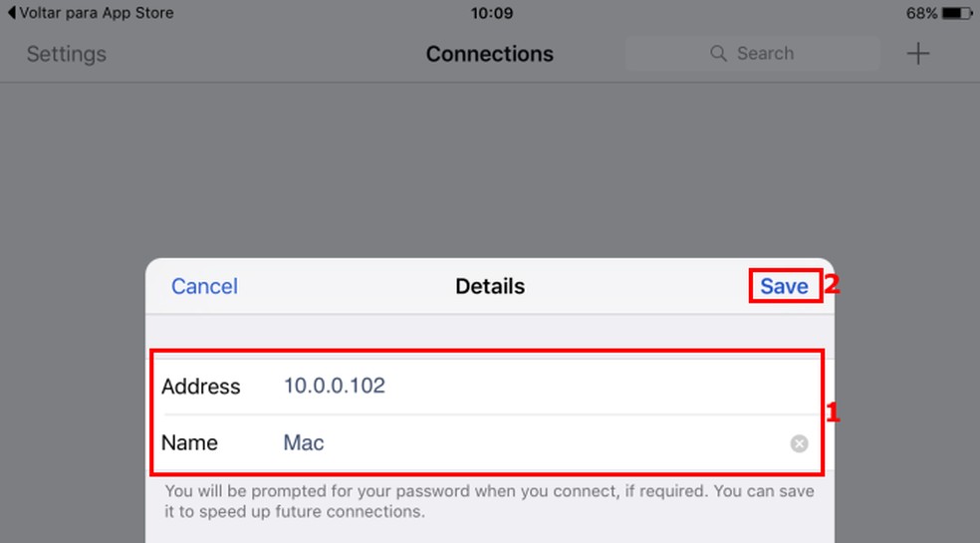Focus the Search connections field
980x543 pixels.
coord(764,54)
